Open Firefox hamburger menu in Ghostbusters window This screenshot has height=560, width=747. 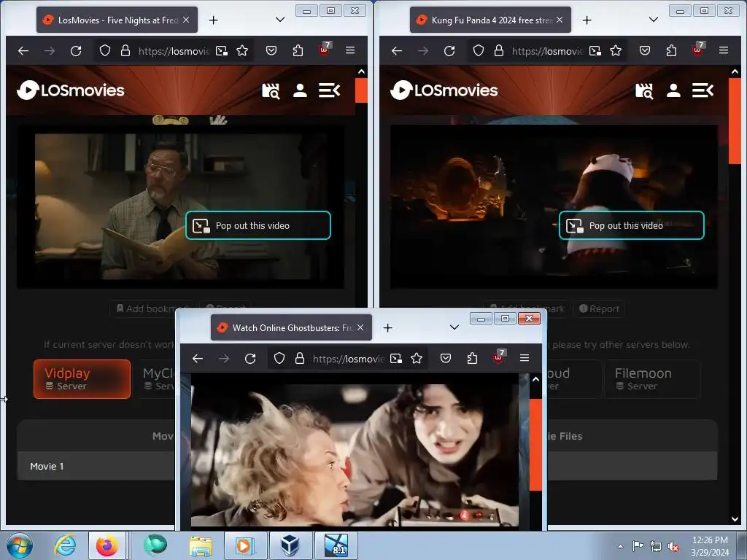(x=525, y=358)
